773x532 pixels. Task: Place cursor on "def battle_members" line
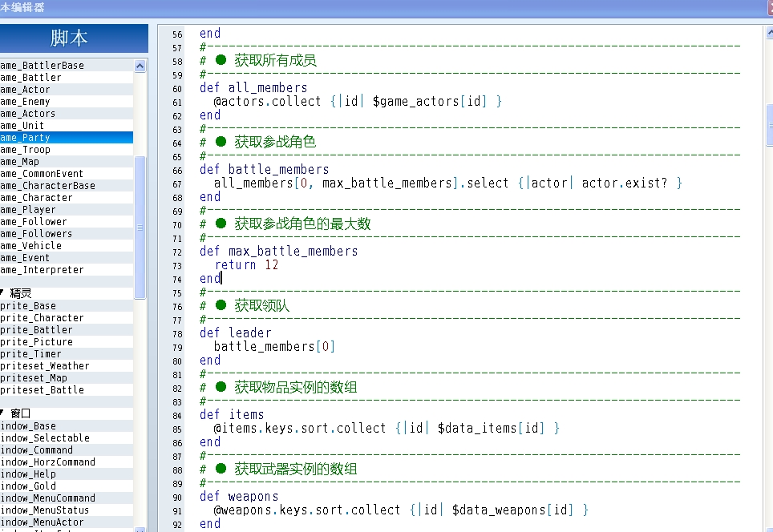click(265, 170)
